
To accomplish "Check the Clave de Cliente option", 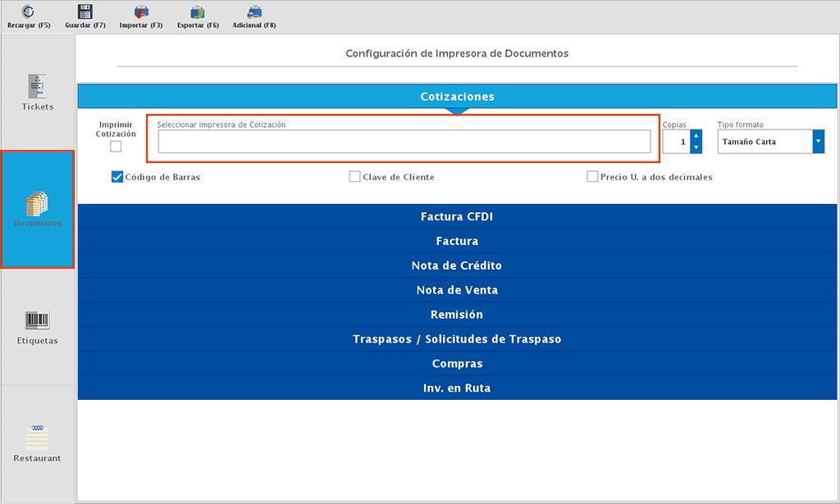I will [x=354, y=176].
